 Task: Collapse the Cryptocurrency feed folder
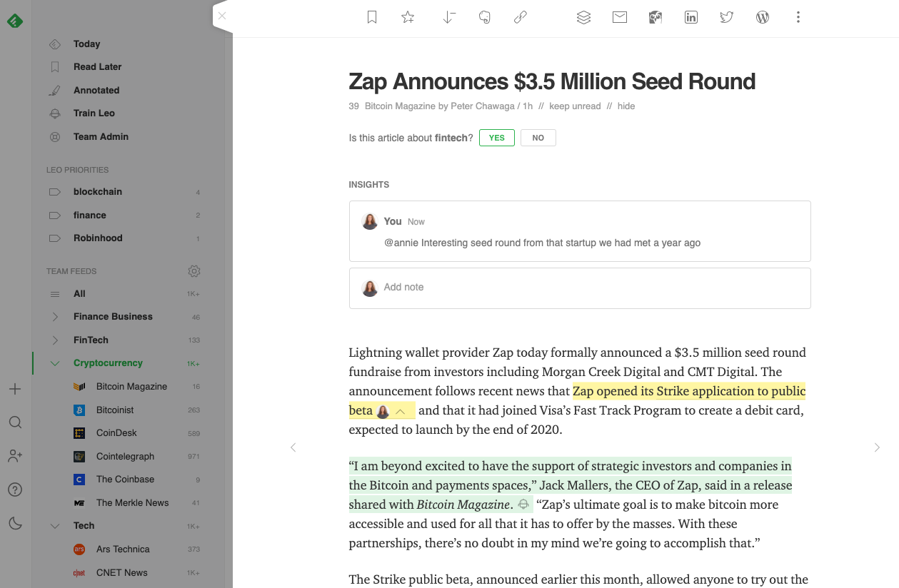tap(55, 363)
